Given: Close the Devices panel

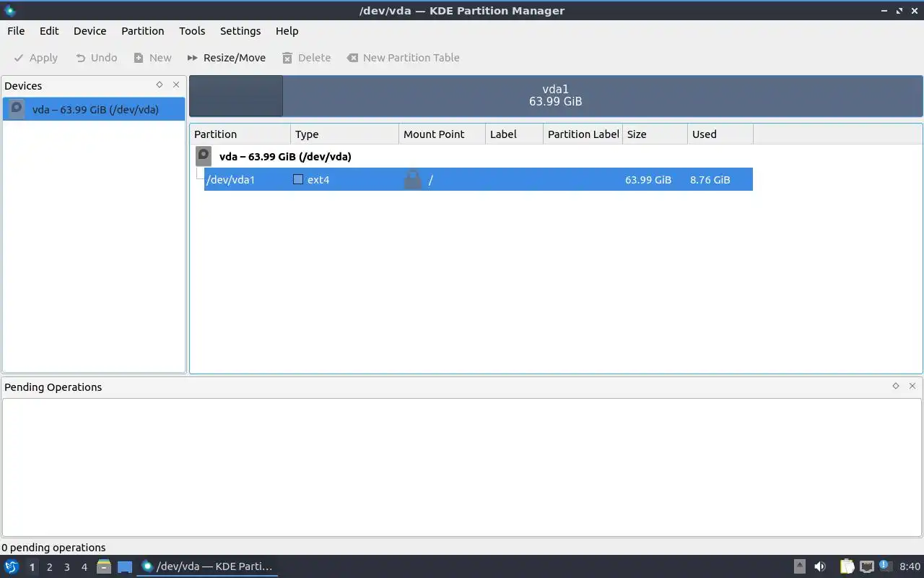Looking at the screenshot, I should click(x=176, y=85).
